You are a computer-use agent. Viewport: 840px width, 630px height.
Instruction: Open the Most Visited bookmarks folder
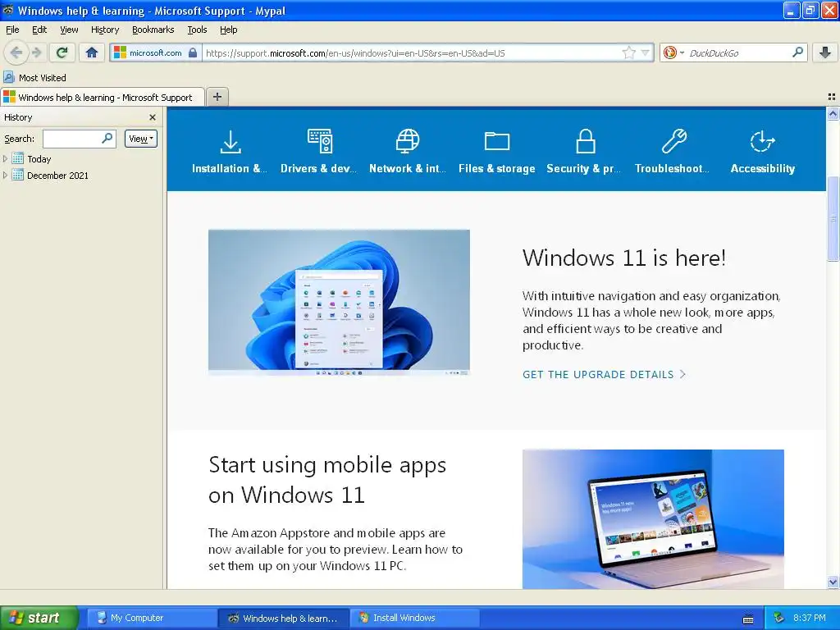coord(35,78)
